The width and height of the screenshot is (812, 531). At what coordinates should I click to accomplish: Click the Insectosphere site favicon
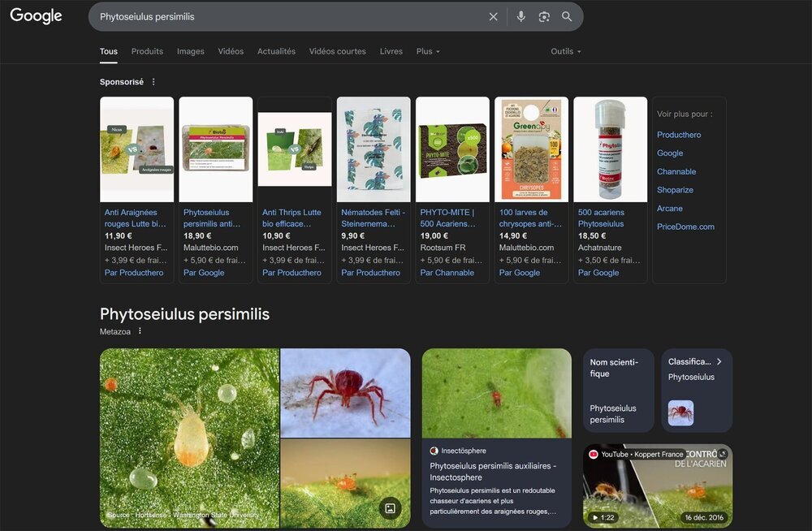point(434,451)
